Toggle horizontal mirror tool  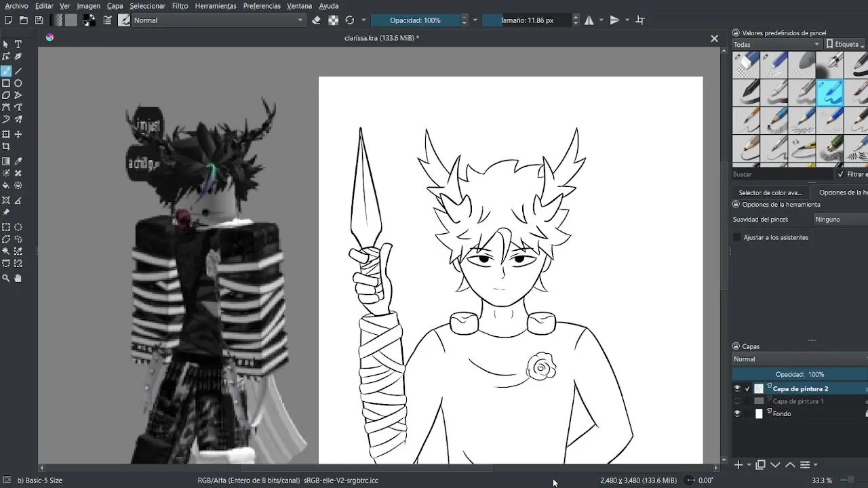tap(589, 20)
